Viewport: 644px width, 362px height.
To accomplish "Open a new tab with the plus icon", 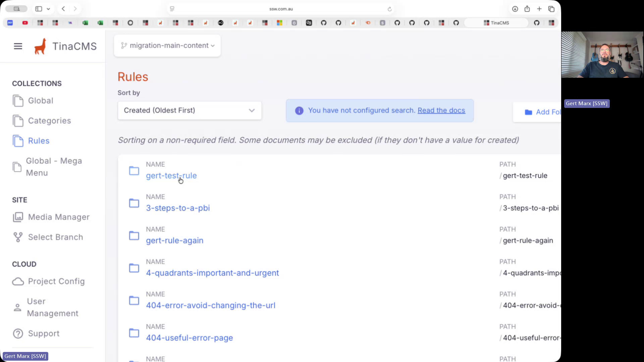I will pos(539,9).
